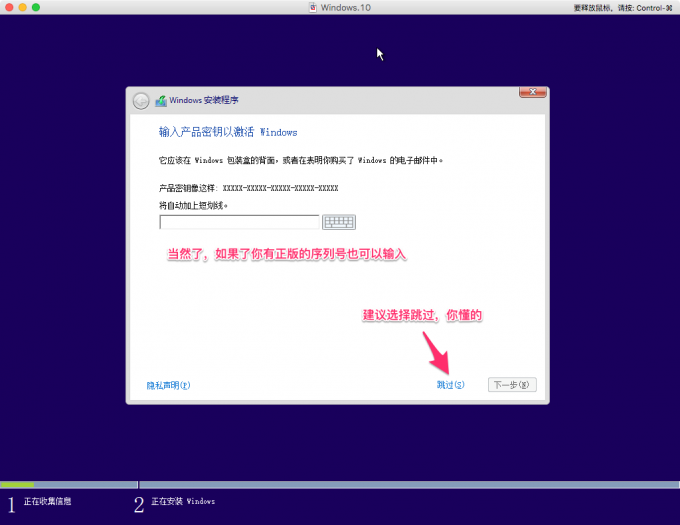Minimize the VM window with yellow button
Image resolution: width=680 pixels, height=525 pixels.
click(x=23, y=7)
